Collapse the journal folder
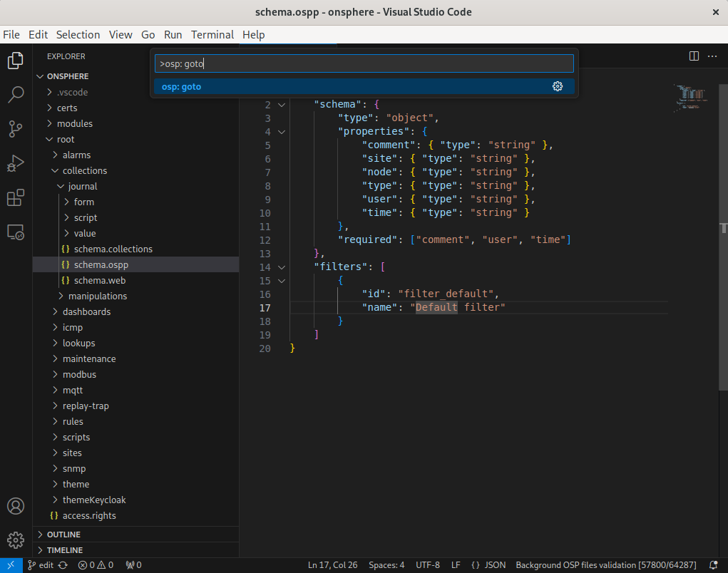Image resolution: width=728 pixels, height=573 pixels. coord(136,186)
